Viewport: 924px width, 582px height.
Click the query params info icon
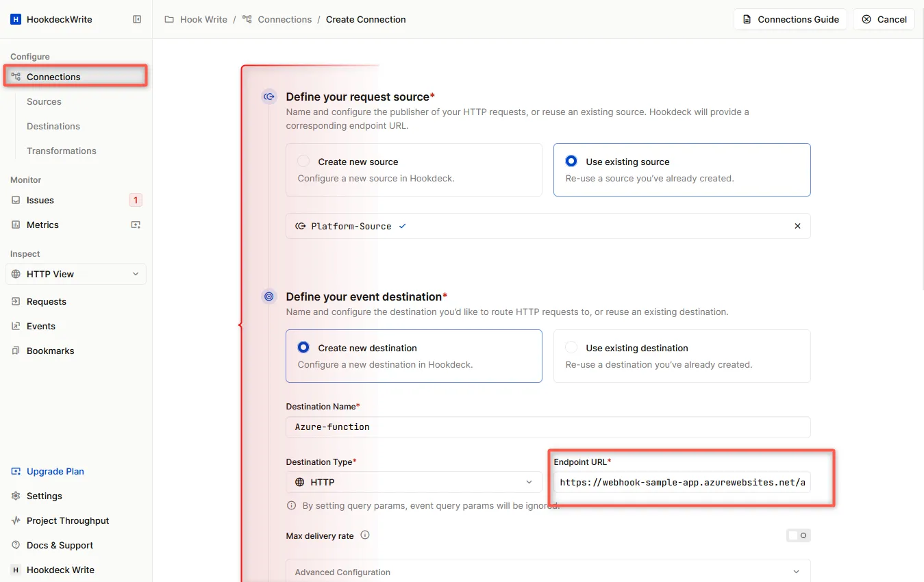291,505
